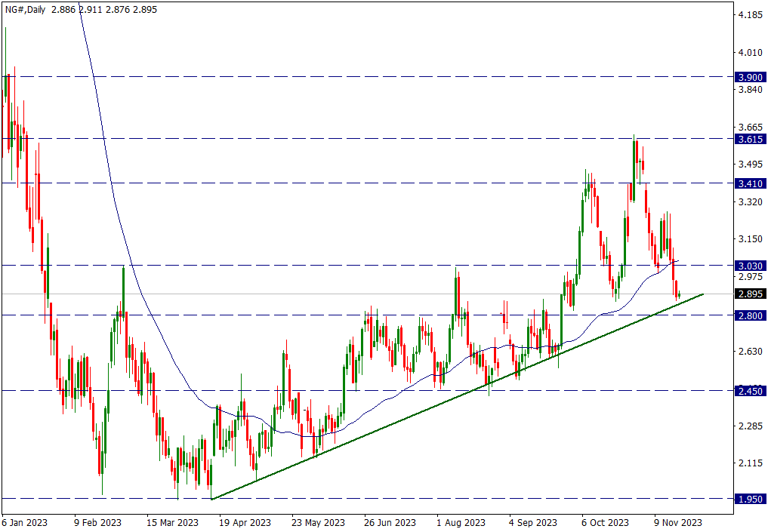The height and width of the screenshot is (532, 771).
Task: Click the 4.185 price axis value
Action: [751, 15]
